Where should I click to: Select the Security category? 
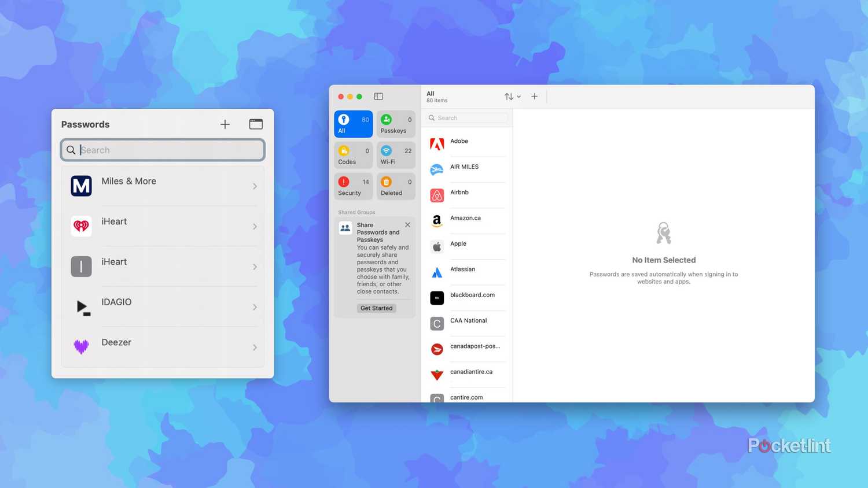354,187
